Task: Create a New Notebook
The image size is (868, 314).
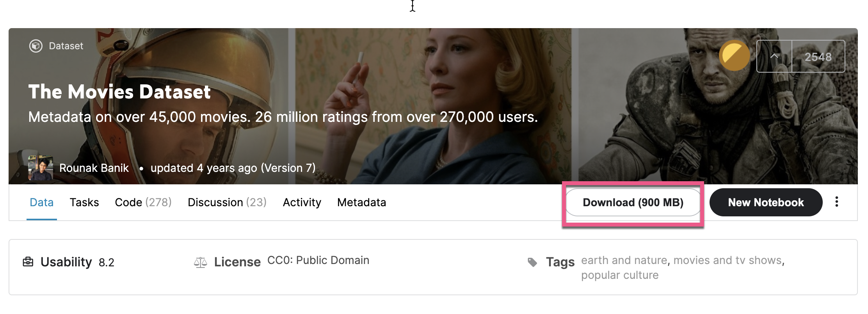Action: [765, 202]
